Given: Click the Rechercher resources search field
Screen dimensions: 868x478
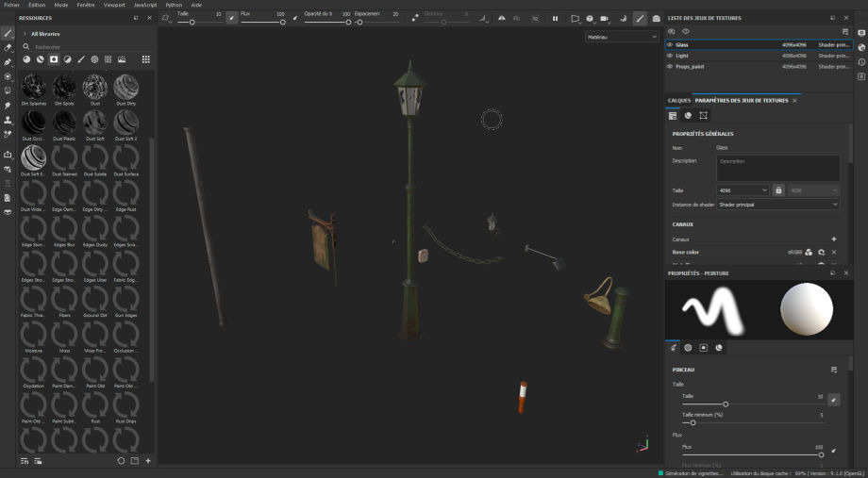Looking at the screenshot, I should click(x=86, y=47).
